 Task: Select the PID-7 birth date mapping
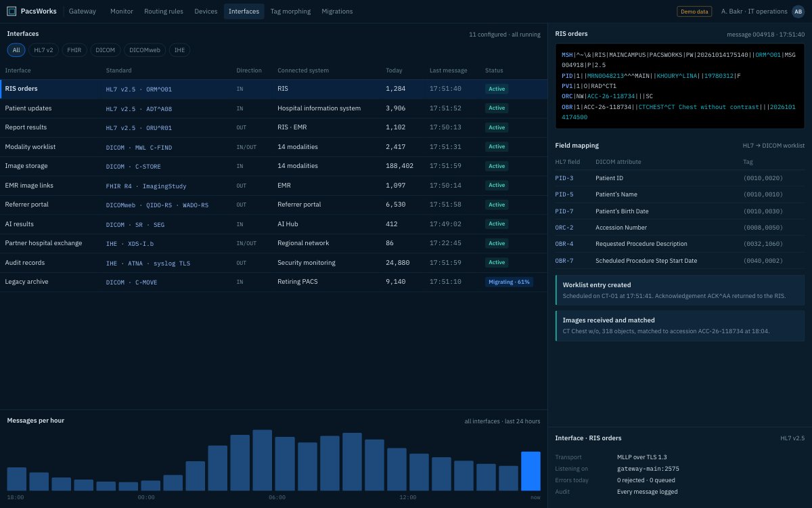click(680, 211)
